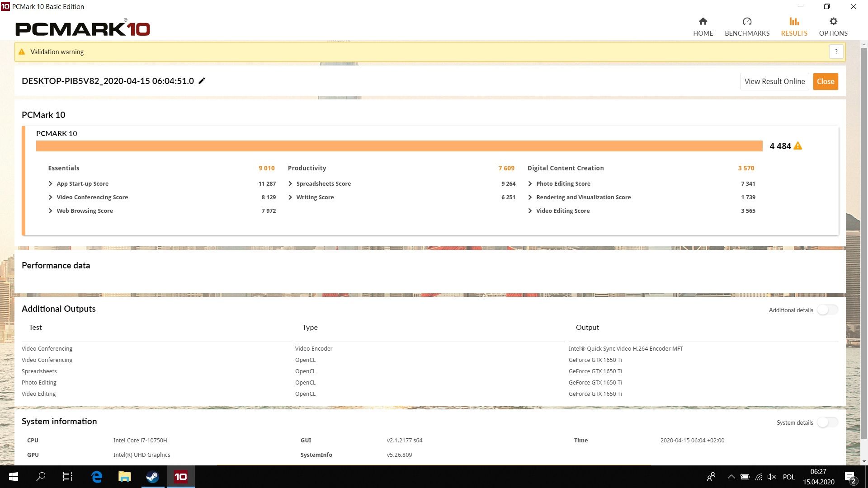Click the View Result Online button
Viewport: 868px width, 488px height.
tap(774, 81)
